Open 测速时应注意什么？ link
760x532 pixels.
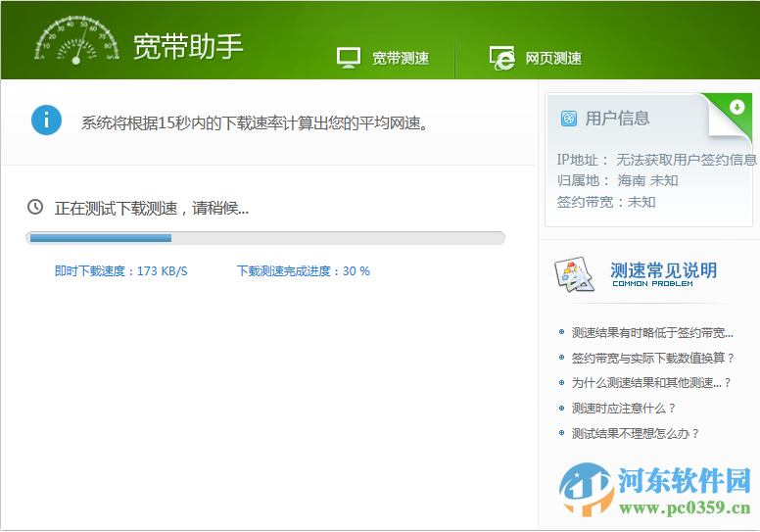tap(623, 409)
